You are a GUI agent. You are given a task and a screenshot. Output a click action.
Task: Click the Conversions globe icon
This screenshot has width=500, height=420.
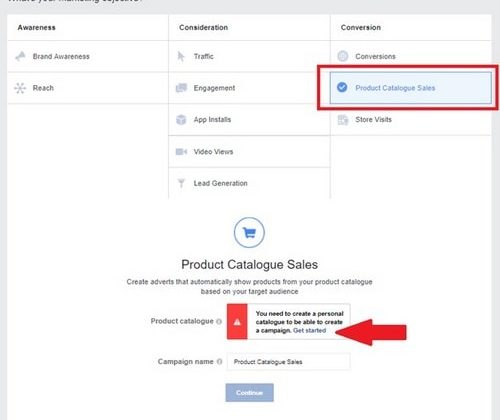[343, 56]
